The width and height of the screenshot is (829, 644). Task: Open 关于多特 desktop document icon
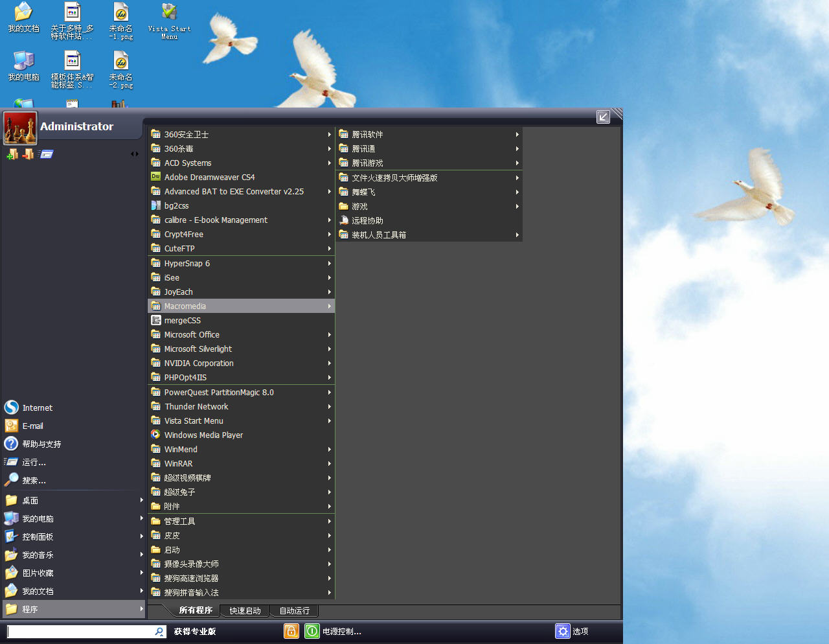tap(72, 21)
